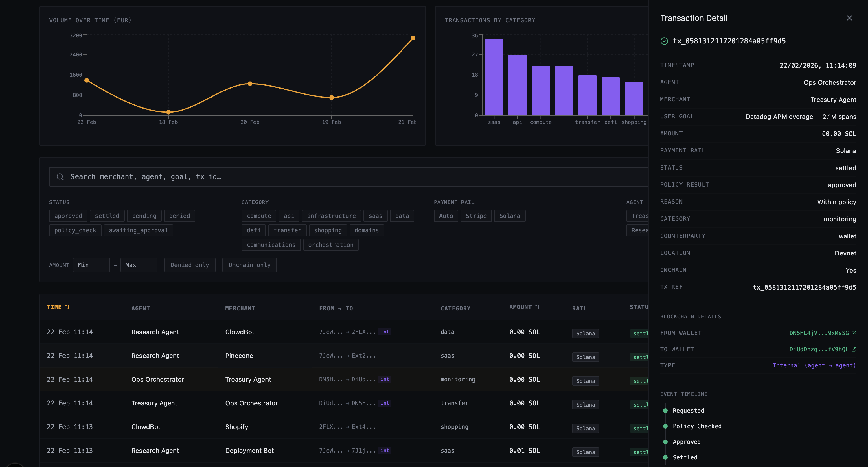This screenshot has height=467, width=868.
Task: Toggle the Onchain only filter
Action: tap(249, 265)
